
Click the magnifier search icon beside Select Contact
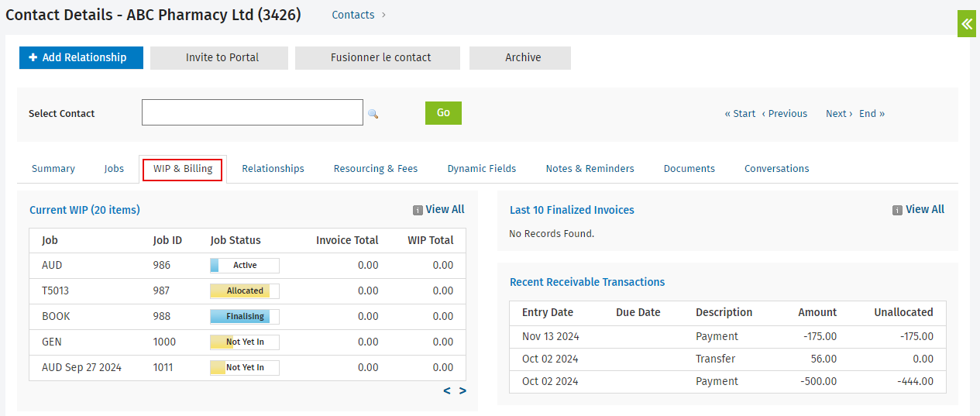point(373,114)
